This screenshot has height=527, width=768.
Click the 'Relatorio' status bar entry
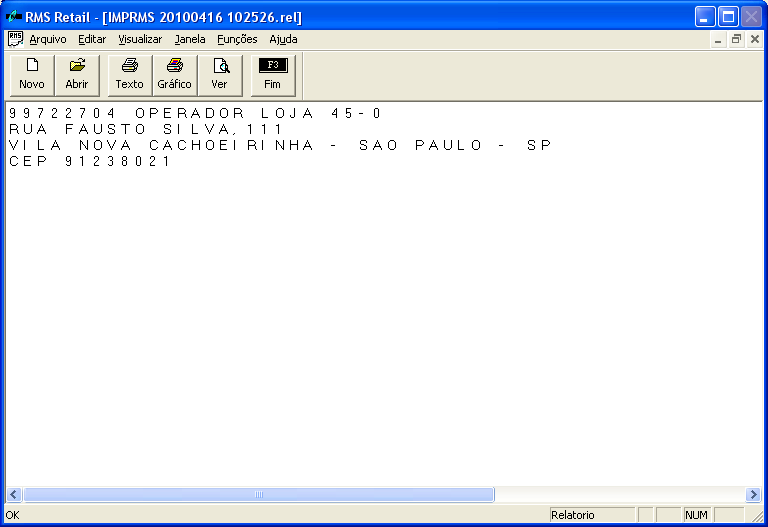click(x=592, y=515)
